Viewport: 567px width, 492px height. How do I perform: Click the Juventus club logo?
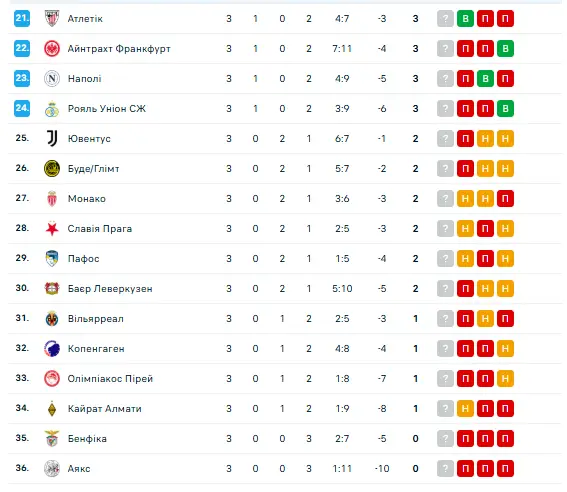52,138
